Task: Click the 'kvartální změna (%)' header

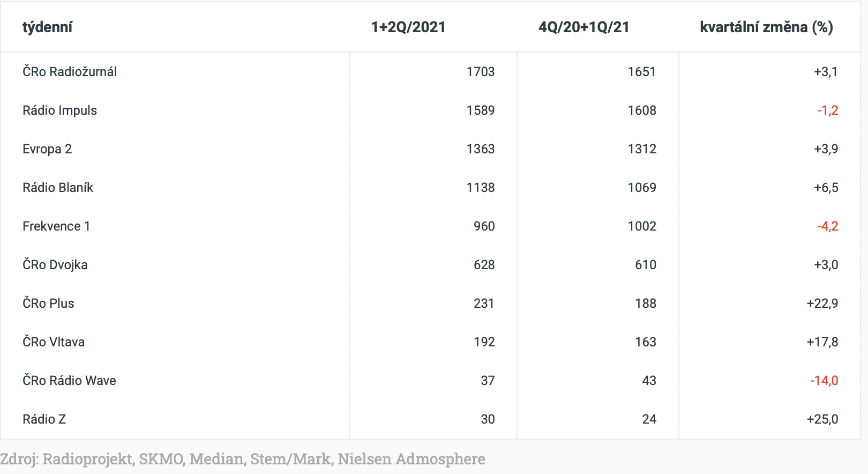Action: point(766,27)
